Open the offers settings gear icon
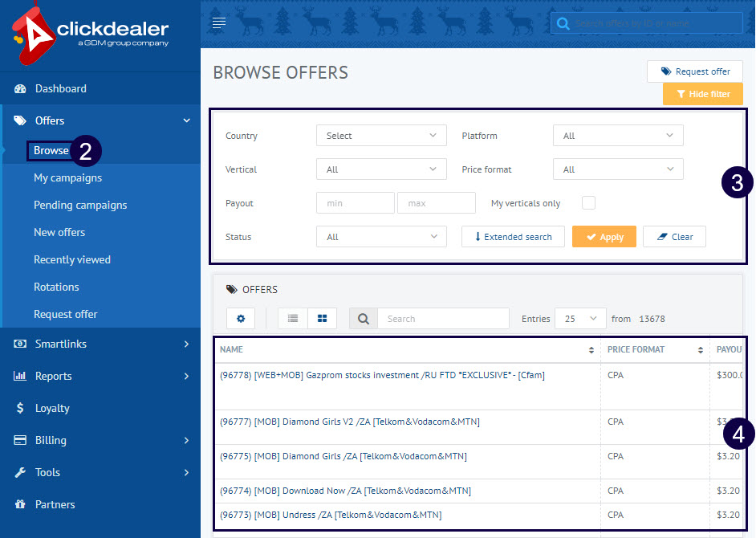Image resolution: width=756 pixels, height=538 pixels. point(241,318)
